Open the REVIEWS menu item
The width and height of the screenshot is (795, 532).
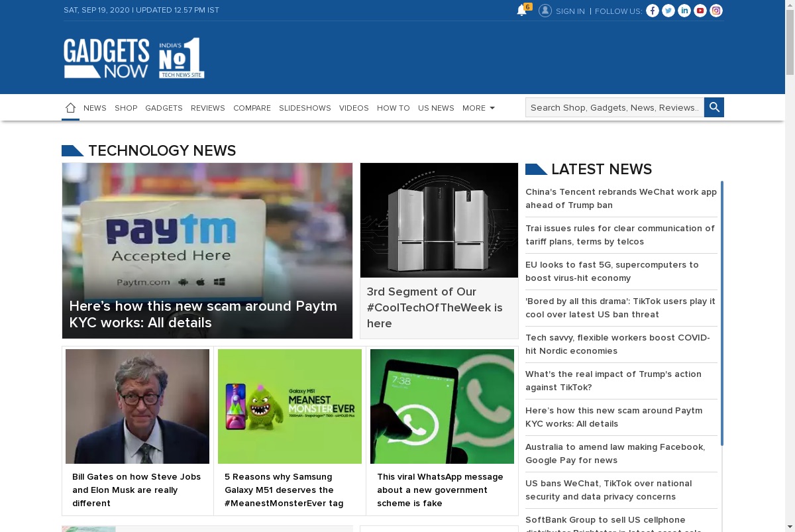[208, 108]
